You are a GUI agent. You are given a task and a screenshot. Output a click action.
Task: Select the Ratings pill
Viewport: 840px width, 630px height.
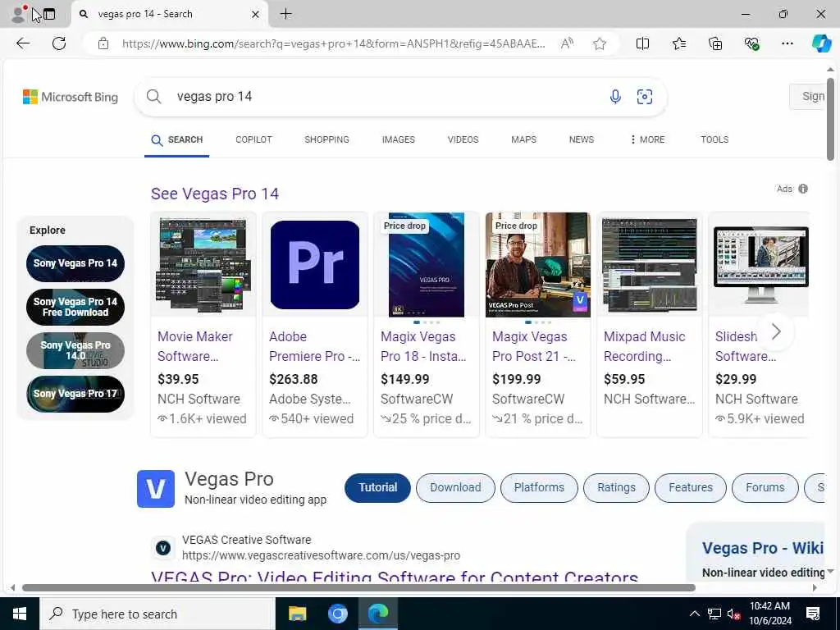[x=616, y=487]
